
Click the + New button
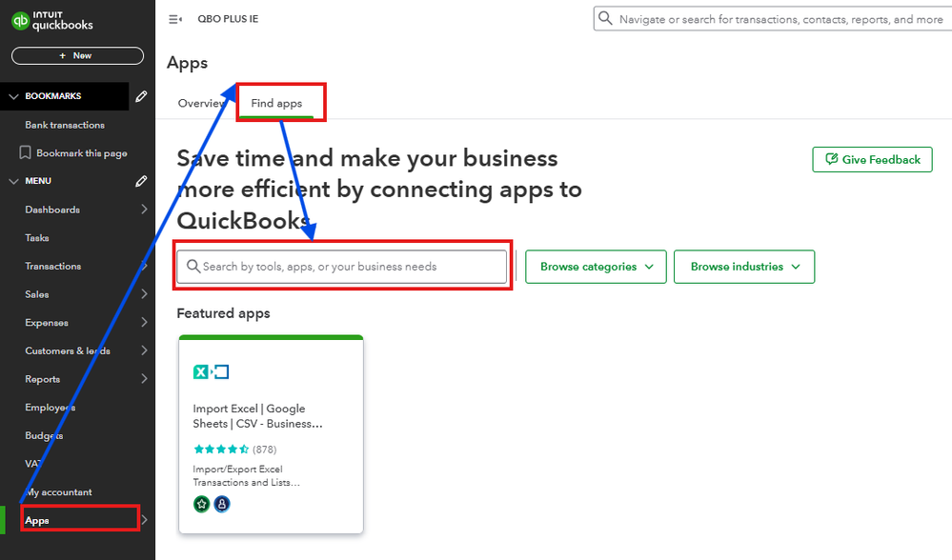coord(78,56)
